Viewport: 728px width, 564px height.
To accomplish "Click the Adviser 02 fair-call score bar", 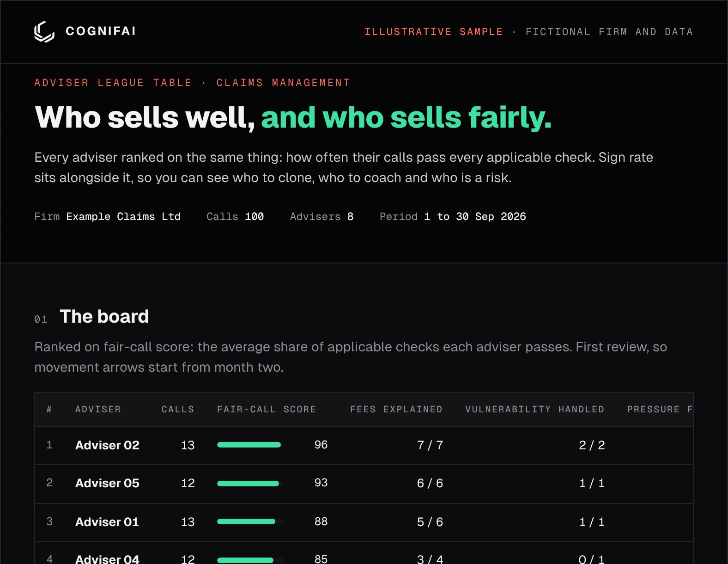I will point(250,445).
